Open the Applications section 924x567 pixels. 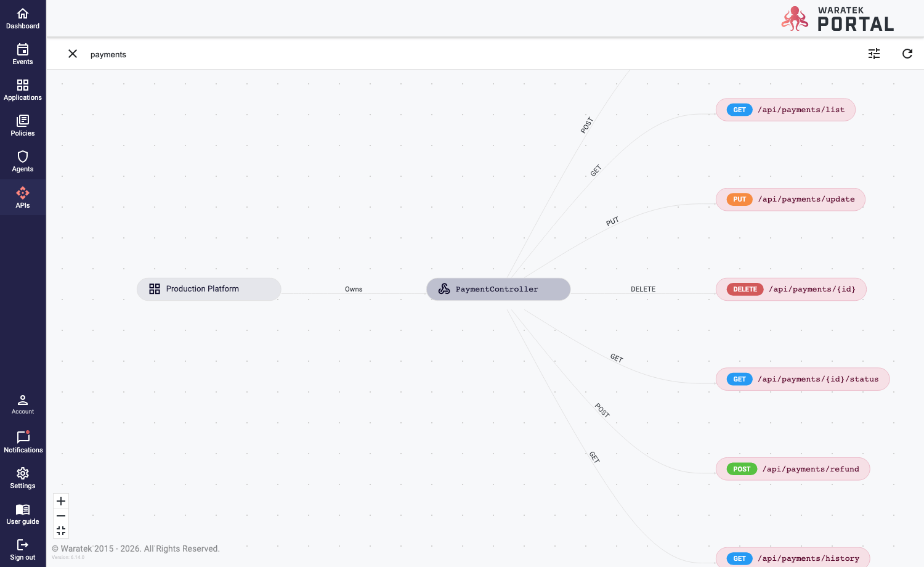coord(23,90)
